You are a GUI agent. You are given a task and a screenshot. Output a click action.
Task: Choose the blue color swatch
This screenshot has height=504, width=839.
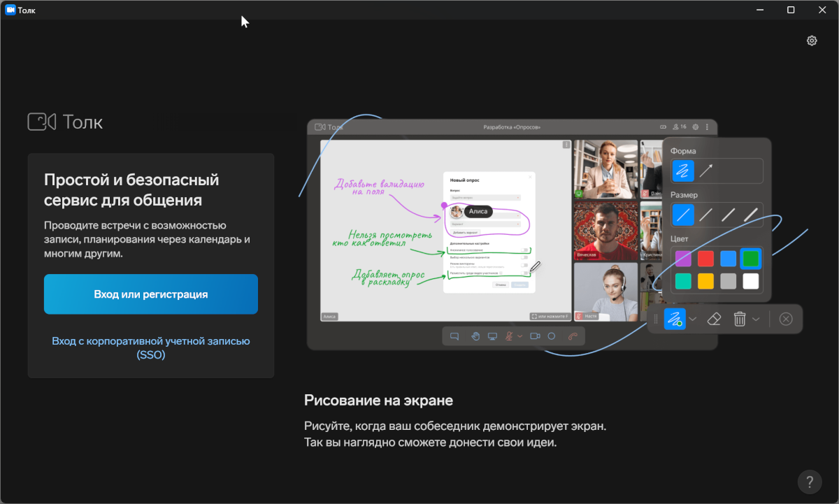[x=729, y=259]
